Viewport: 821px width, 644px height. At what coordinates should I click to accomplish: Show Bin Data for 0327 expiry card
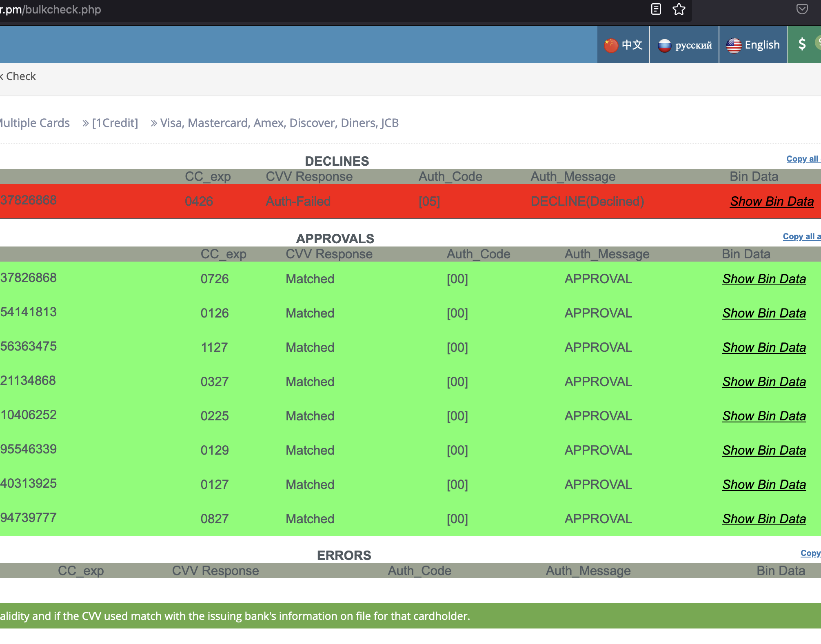[x=764, y=382]
